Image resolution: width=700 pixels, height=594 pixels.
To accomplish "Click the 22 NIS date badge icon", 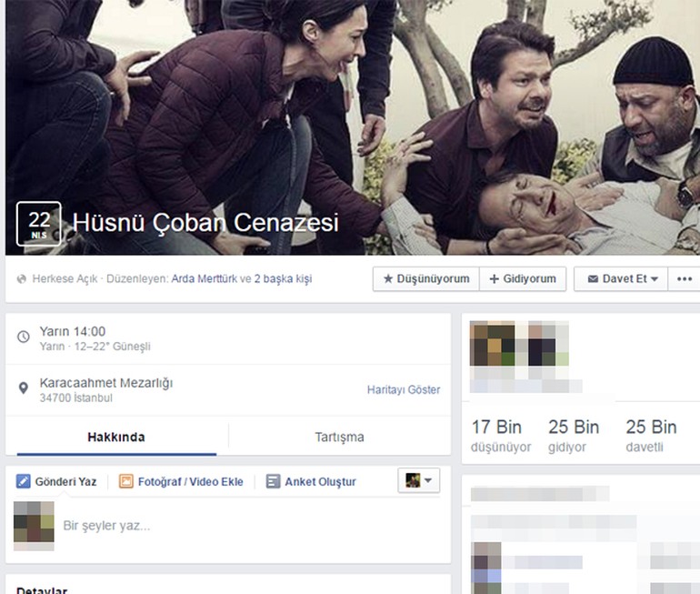I will [38, 224].
